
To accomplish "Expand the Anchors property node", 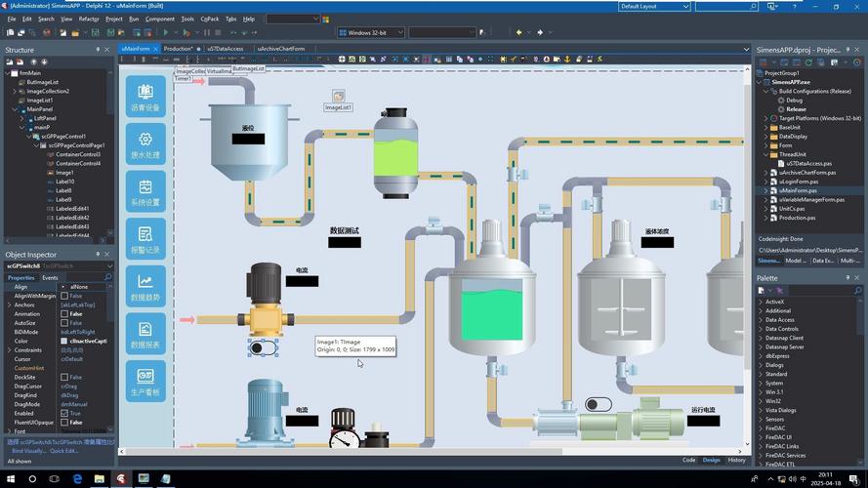I will coord(9,305).
